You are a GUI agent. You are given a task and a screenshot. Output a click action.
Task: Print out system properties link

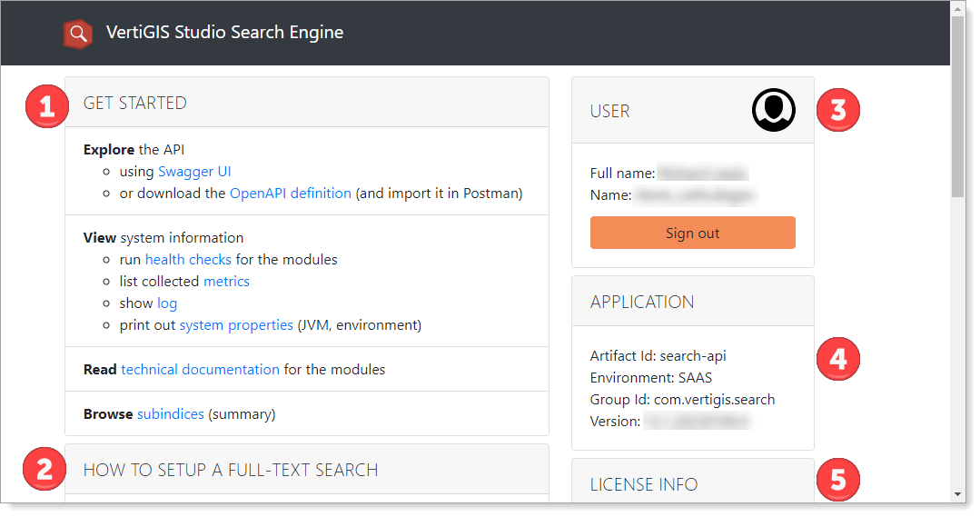point(236,325)
